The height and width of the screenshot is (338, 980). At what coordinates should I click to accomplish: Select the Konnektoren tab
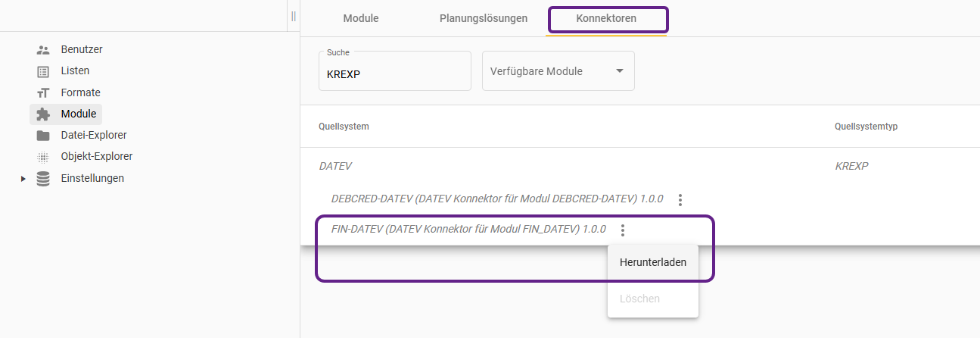pyautogui.click(x=606, y=18)
